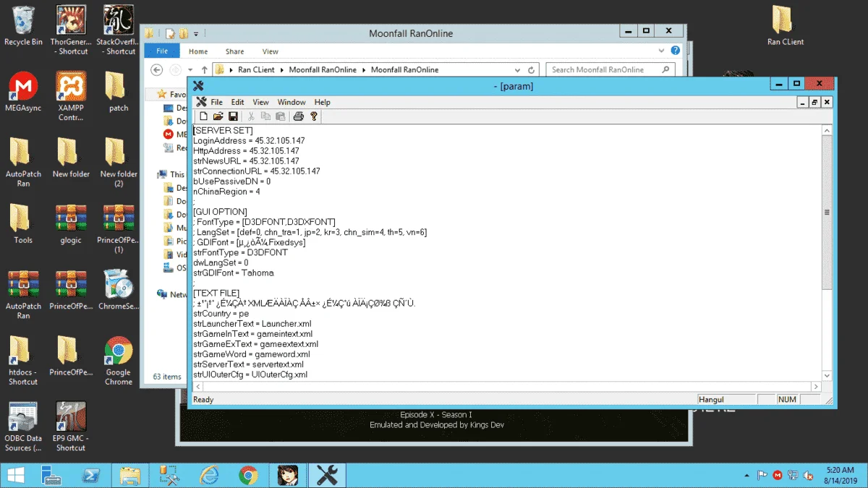Screen dimensions: 868x488
Task: Open the View menu in param editor
Action: pyautogui.click(x=260, y=102)
